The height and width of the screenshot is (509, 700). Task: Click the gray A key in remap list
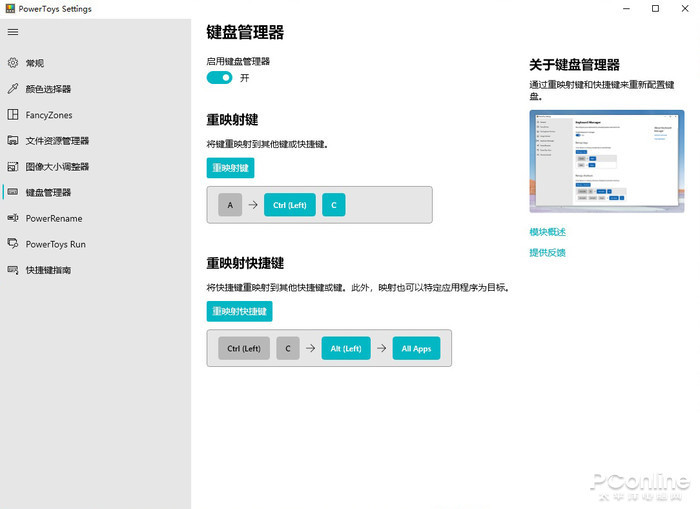pos(230,205)
